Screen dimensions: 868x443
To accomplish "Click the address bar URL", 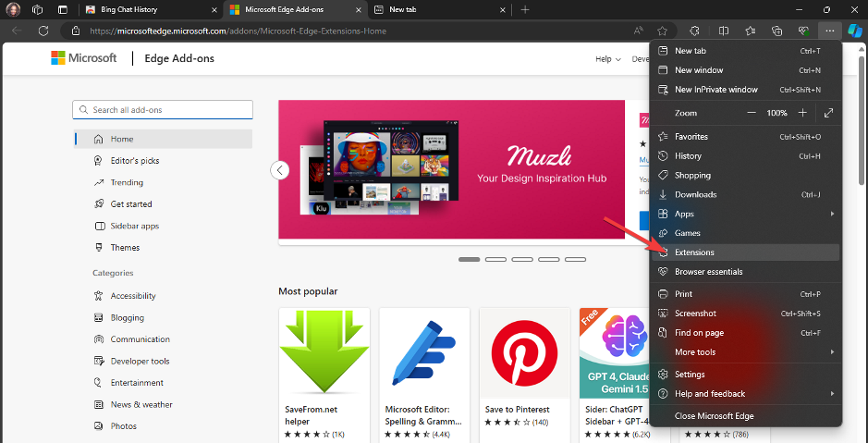I will [x=238, y=31].
